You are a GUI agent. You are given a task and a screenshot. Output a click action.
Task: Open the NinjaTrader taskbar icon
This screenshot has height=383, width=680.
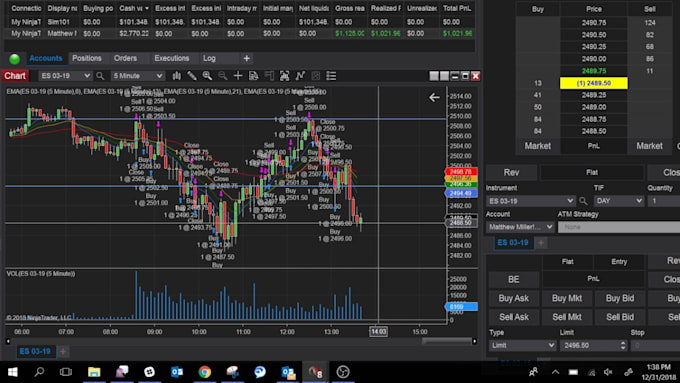(315, 372)
